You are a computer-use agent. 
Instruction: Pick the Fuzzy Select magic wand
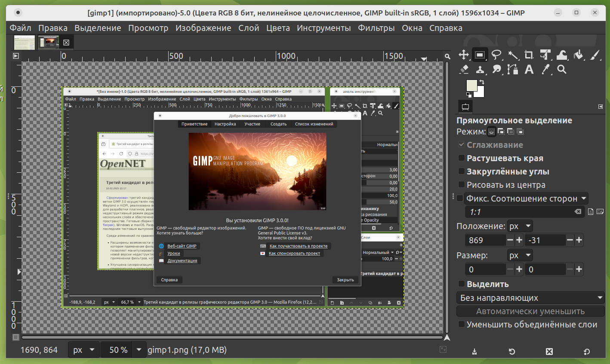pyautogui.click(x=513, y=55)
